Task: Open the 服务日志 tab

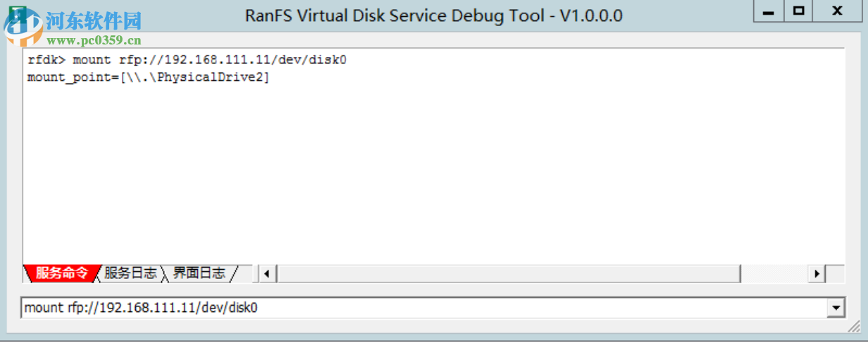Action: [x=130, y=273]
